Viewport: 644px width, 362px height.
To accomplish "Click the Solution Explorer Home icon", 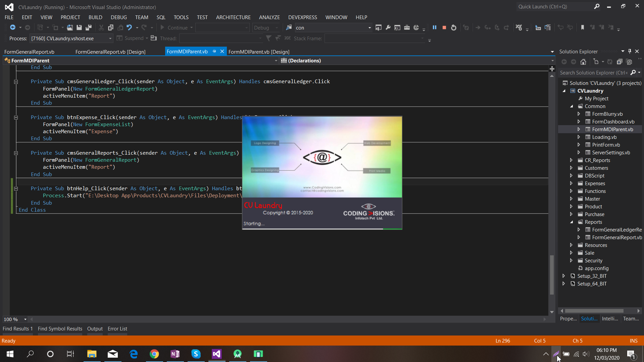I will [583, 62].
